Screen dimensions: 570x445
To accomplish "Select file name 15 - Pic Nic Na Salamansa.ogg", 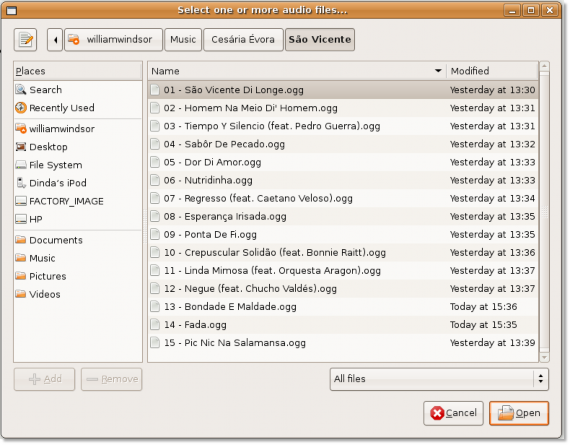I will [235, 343].
